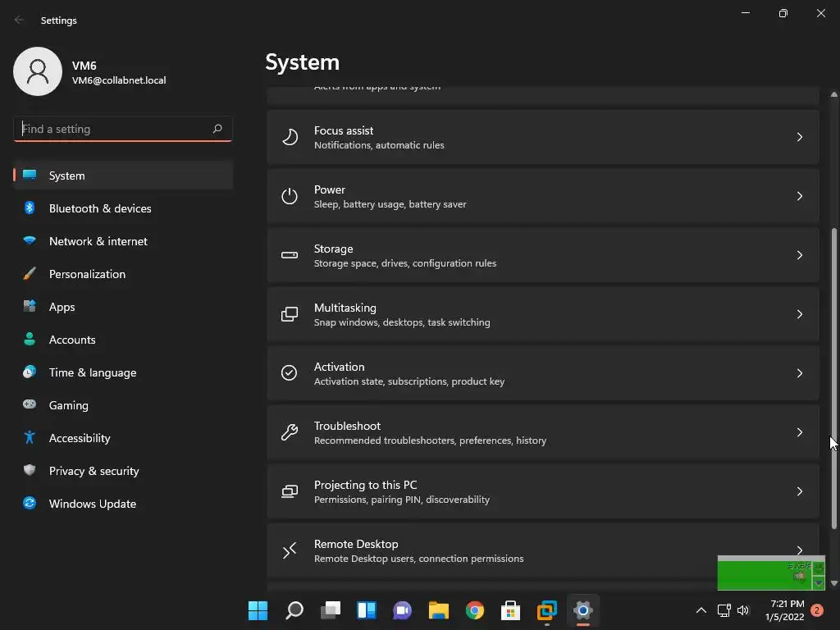This screenshot has width=840, height=630.
Task: Click the vertical scrollbar thumb
Action: point(833,379)
